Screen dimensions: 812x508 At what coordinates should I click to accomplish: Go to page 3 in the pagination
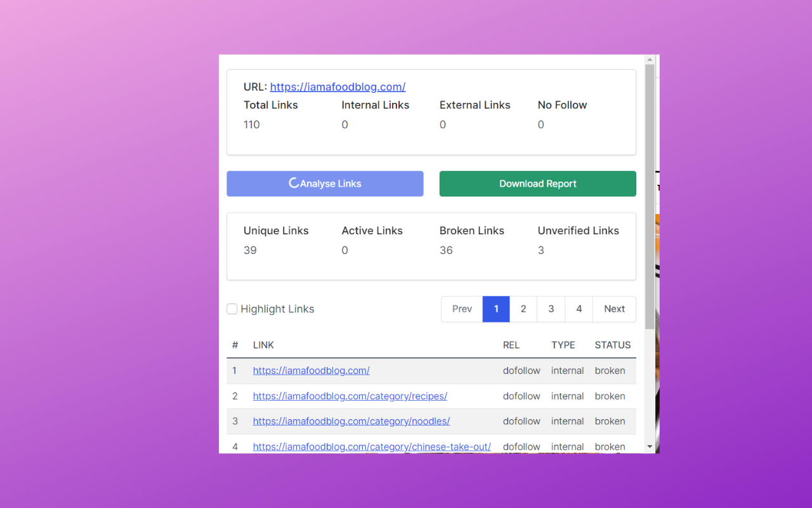click(551, 309)
